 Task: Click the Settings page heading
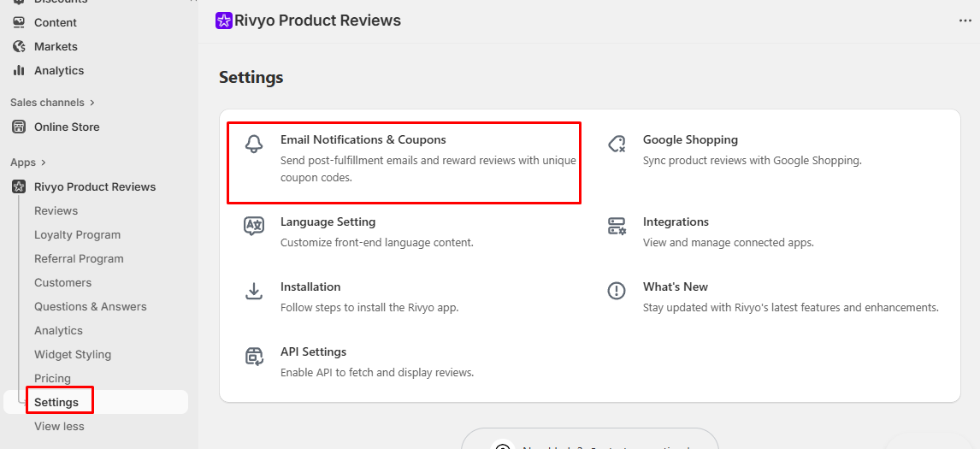(251, 78)
